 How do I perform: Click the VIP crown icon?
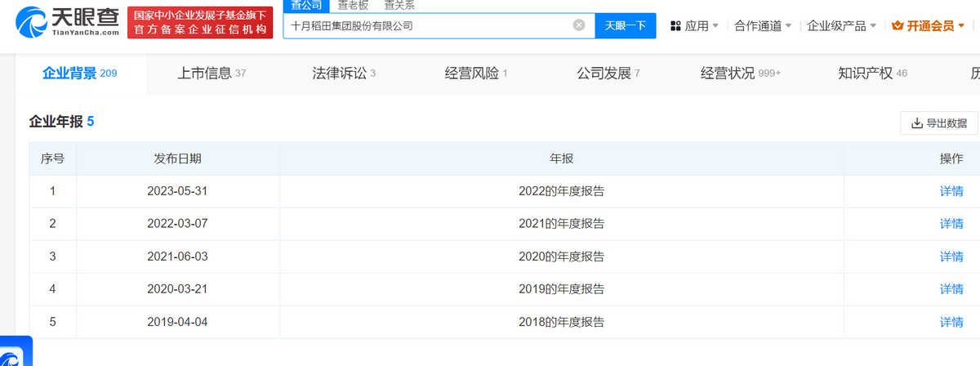point(898,25)
